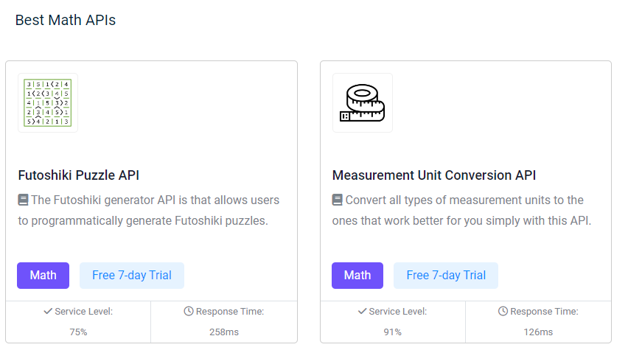Click the Best Math APIs heading

point(66,20)
